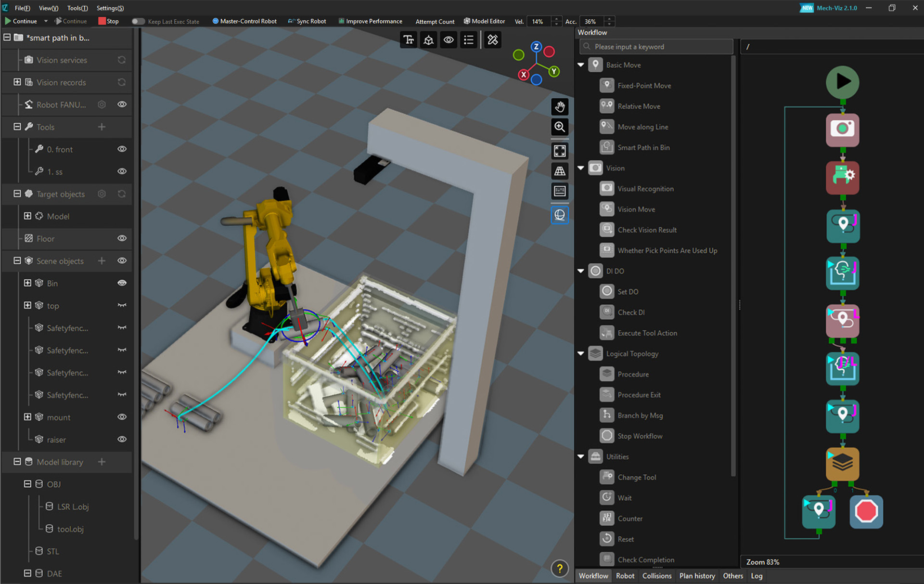This screenshot has height=584, width=924.
Task: Select the zoom magnifier tool in the viewport
Action: tap(559, 127)
